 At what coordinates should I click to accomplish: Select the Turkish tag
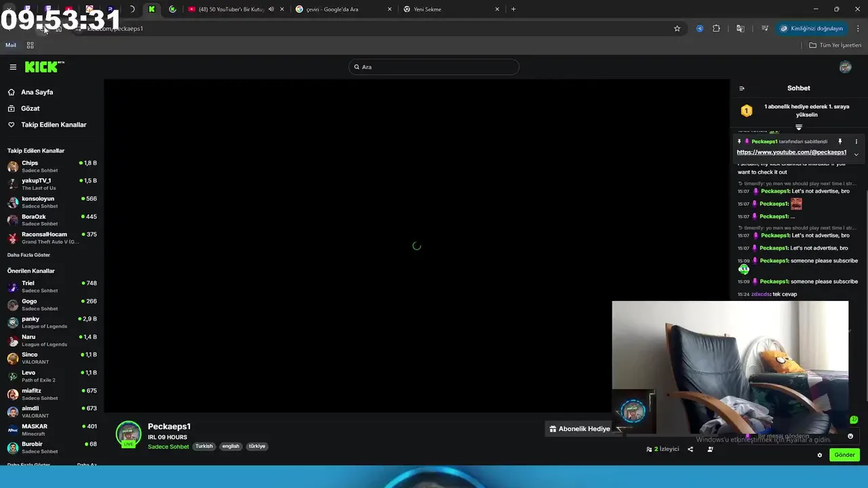pos(204,446)
